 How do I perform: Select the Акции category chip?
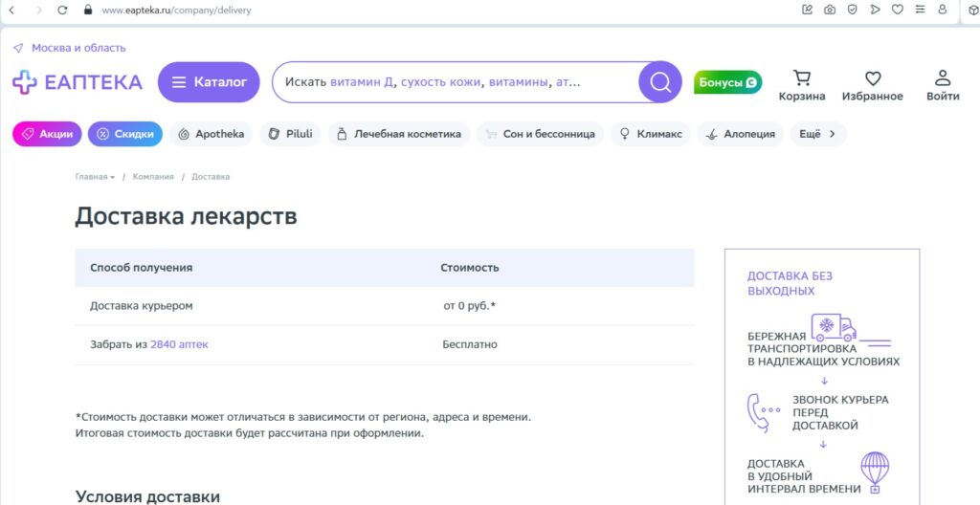coord(47,134)
